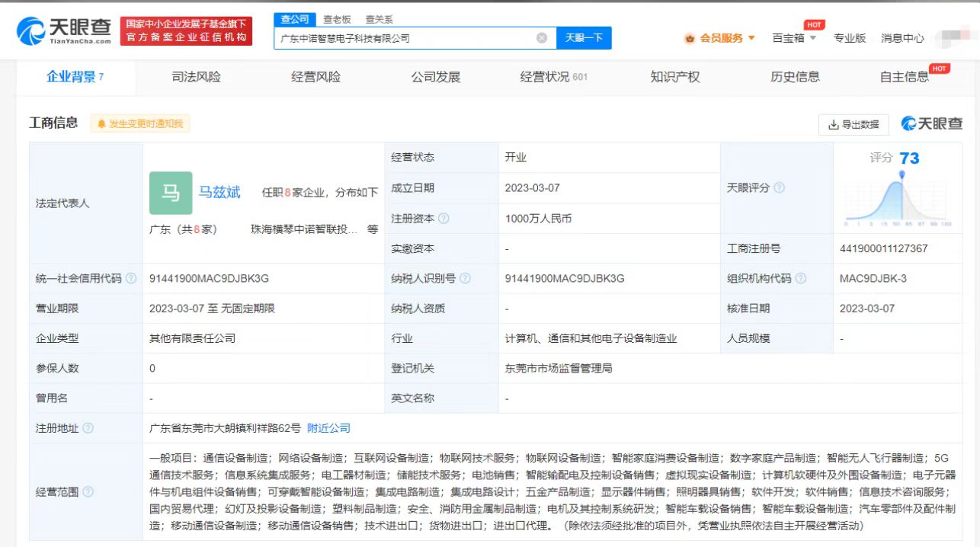The height and width of the screenshot is (547, 980).
Task: Open the 企业背景 tab
Action: (x=75, y=77)
